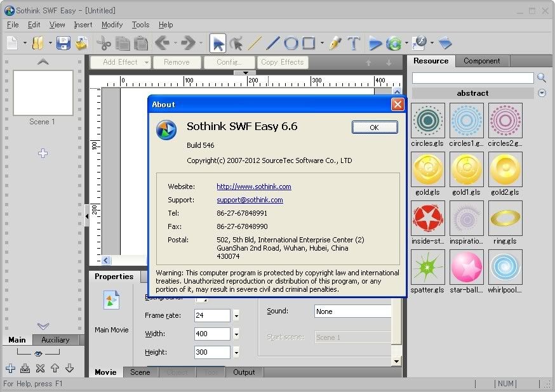Switch to the Component tab

482,61
